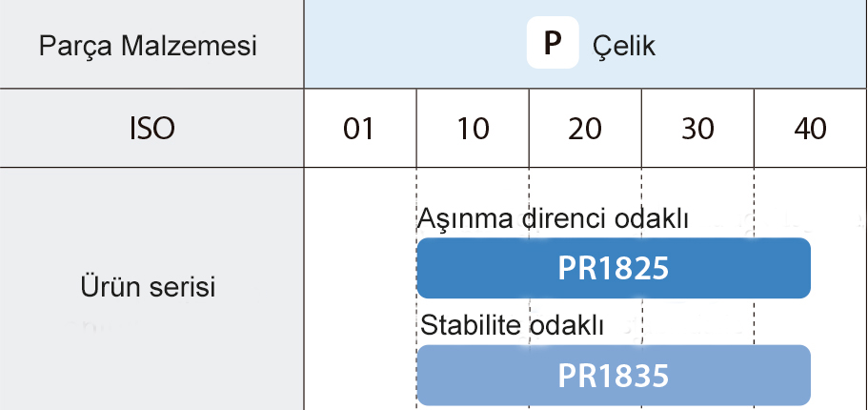Viewport: 868px width, 410px height.
Task: Open the PR1835 grade bar
Action: [613, 375]
